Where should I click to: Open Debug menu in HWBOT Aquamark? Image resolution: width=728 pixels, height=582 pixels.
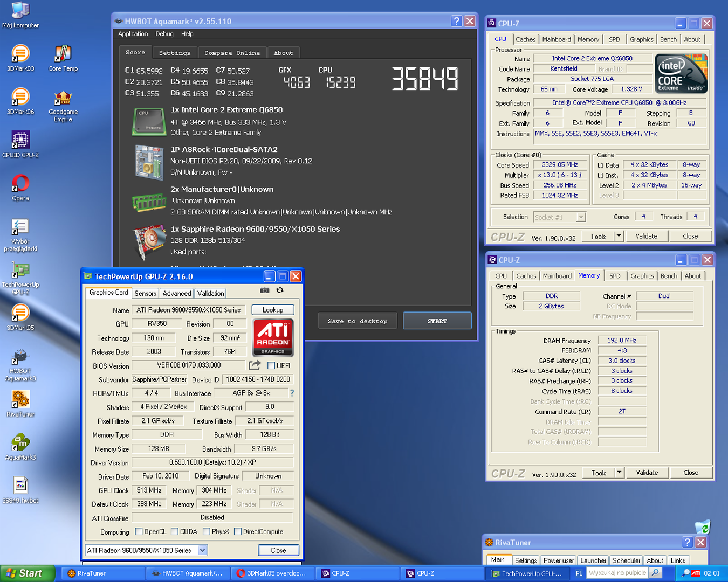(x=164, y=34)
